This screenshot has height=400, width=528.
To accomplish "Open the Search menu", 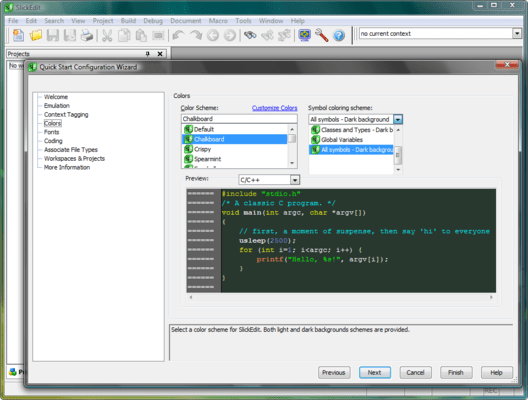I will pyautogui.click(x=54, y=21).
